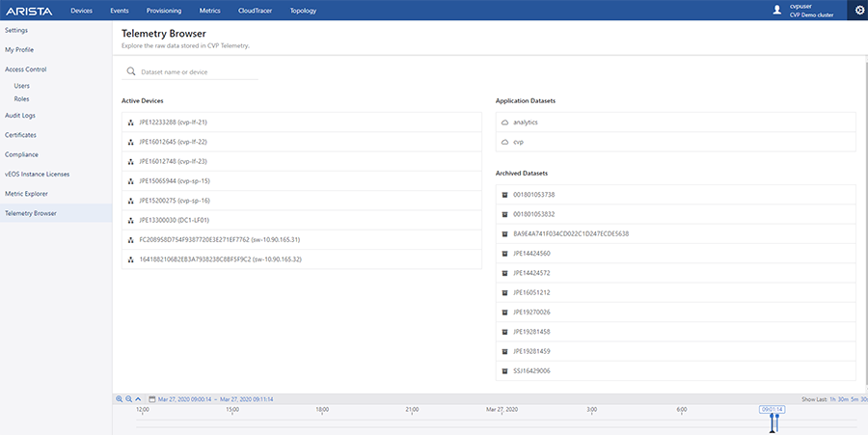Go to the Provisioning menu
This screenshot has width=868, height=435.
(x=164, y=11)
